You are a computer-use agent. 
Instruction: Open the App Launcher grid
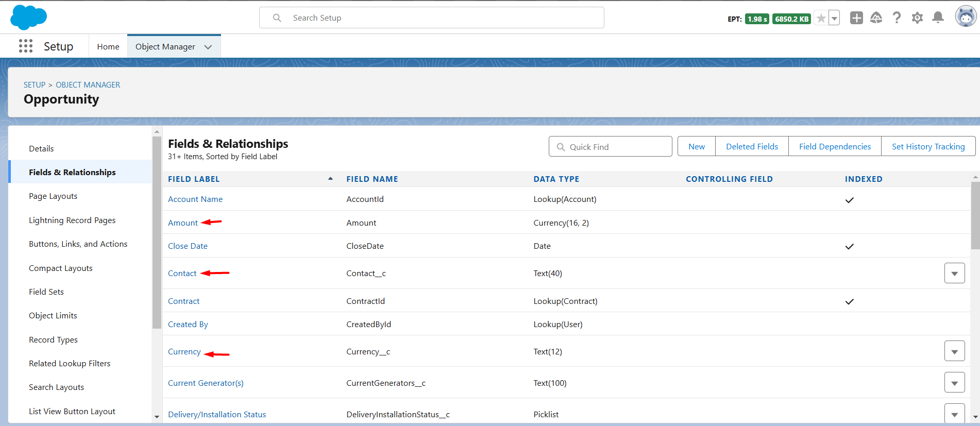26,46
